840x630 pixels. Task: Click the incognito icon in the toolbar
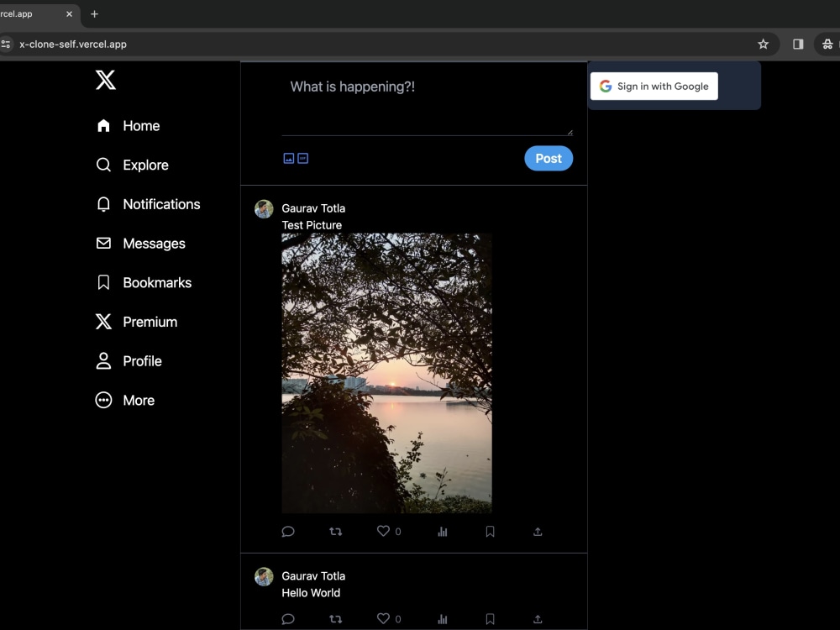[x=827, y=44]
